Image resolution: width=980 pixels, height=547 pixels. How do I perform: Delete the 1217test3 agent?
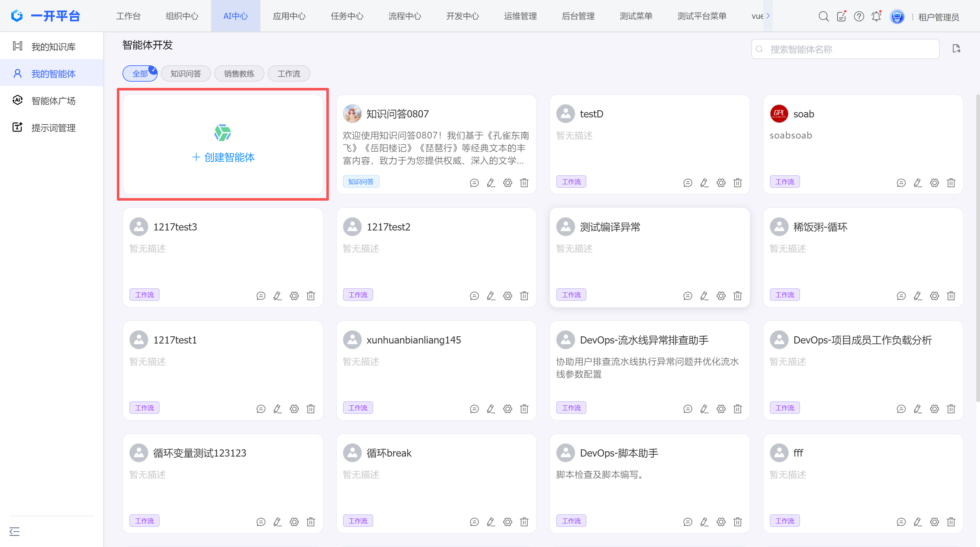pyautogui.click(x=311, y=295)
